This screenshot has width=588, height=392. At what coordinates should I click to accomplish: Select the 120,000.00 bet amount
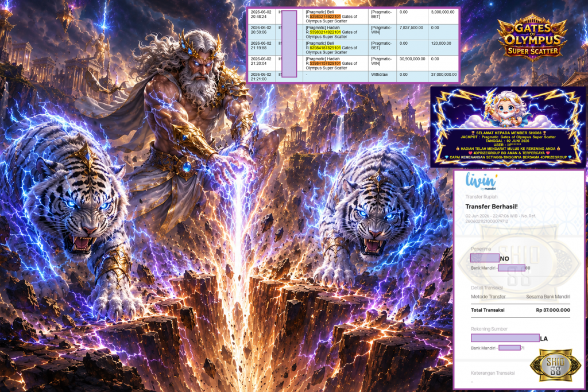(x=441, y=44)
